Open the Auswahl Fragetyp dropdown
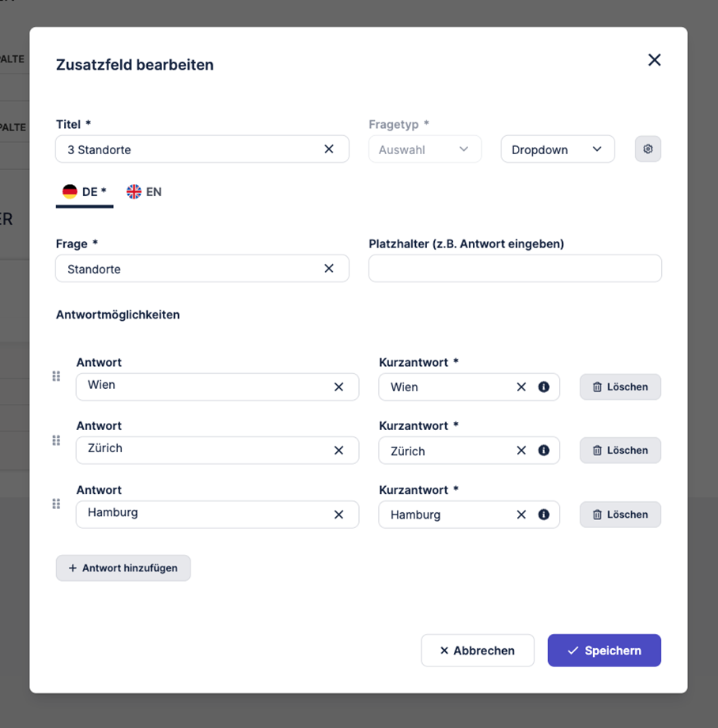Image resolution: width=718 pixels, height=728 pixels. [x=425, y=149]
